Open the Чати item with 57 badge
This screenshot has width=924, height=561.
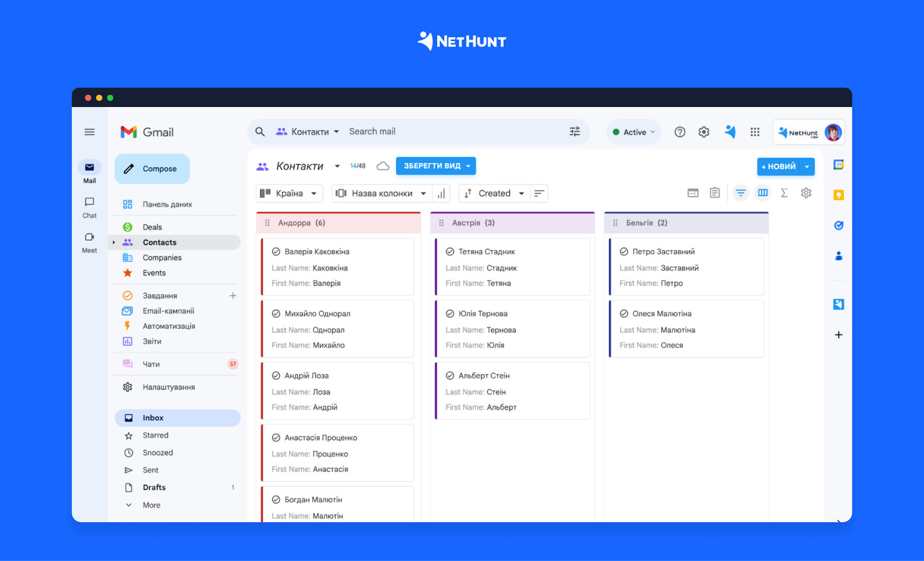pyautogui.click(x=180, y=365)
